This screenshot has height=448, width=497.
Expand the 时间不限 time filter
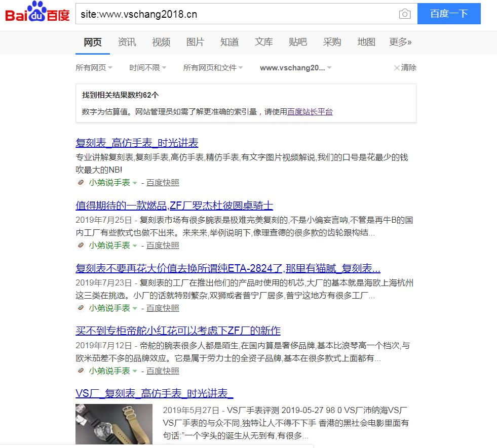coord(148,68)
